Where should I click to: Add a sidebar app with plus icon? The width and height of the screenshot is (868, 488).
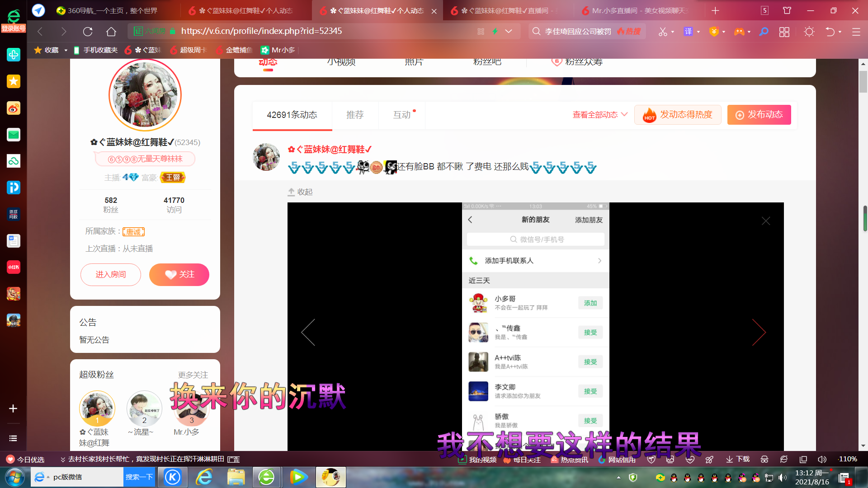[x=13, y=408]
